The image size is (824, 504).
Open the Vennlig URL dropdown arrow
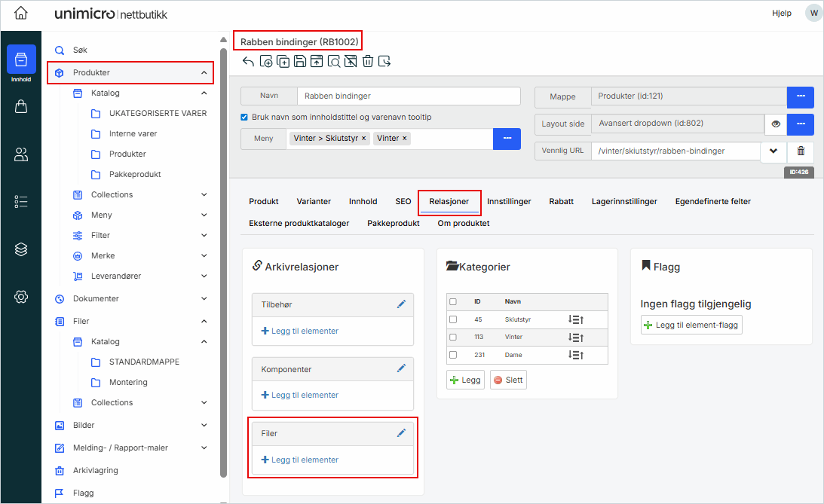point(773,151)
